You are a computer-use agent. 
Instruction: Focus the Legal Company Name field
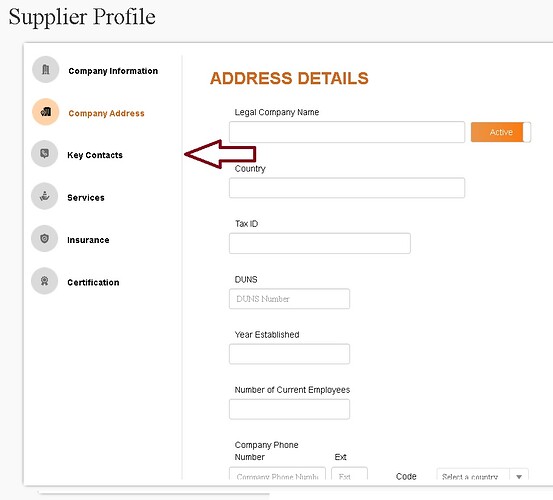pyautogui.click(x=347, y=132)
